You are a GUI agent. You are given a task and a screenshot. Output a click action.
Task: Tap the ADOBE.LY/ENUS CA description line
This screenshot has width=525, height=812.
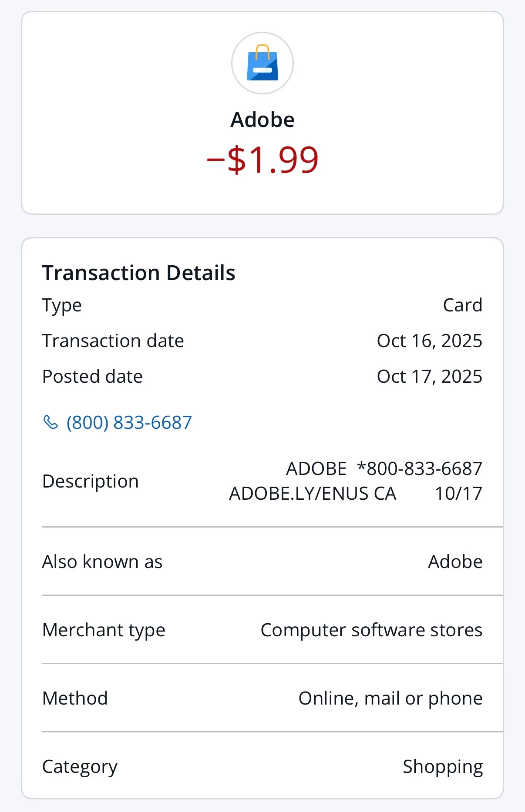313,494
